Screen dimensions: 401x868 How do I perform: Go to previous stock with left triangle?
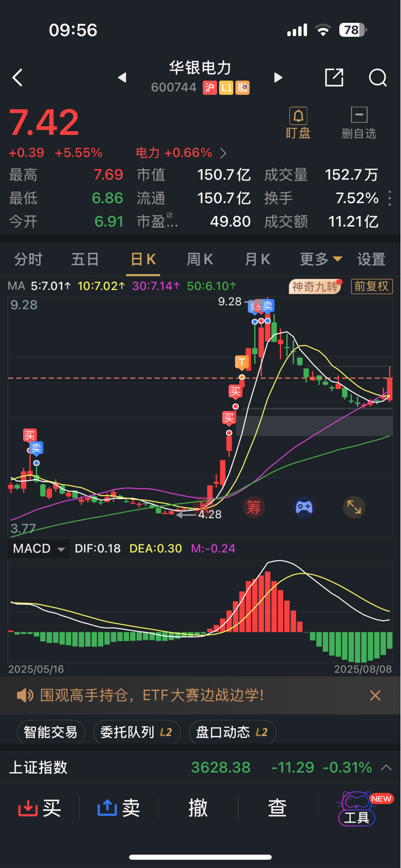122,78
